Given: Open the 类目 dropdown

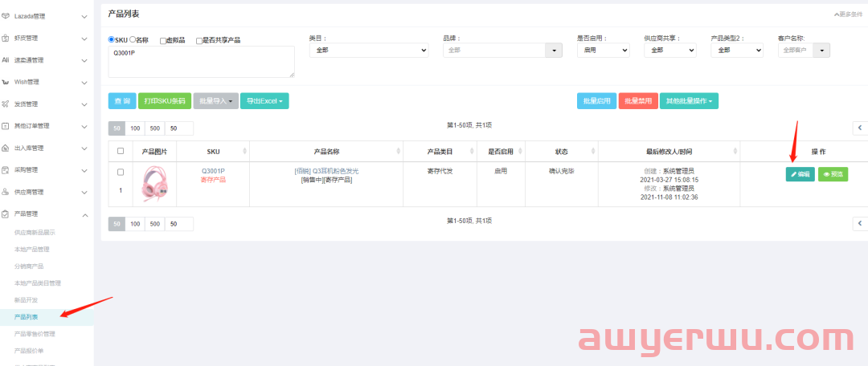Looking at the screenshot, I should [369, 50].
